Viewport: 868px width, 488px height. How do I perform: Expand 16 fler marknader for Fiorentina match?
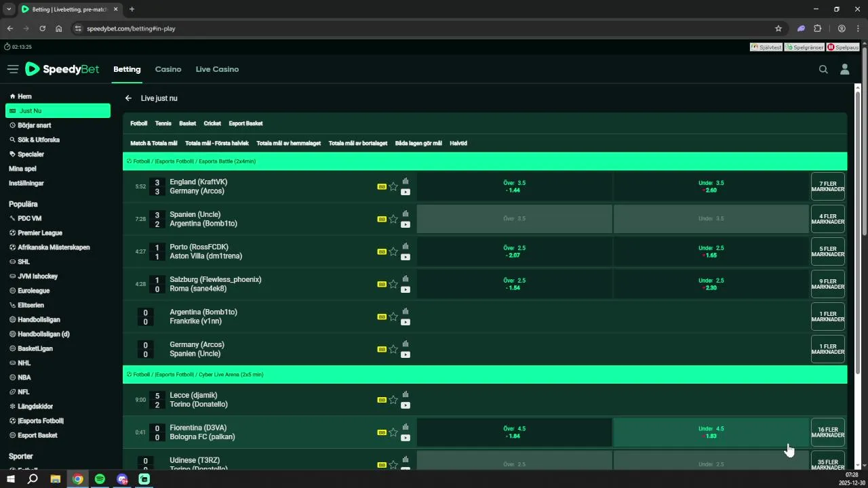828,432
